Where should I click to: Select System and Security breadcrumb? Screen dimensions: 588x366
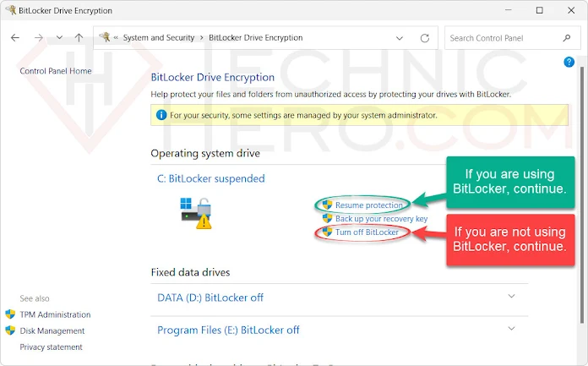coord(158,38)
